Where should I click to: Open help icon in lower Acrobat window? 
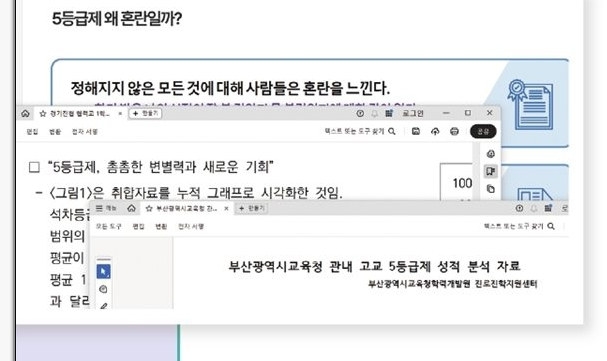coord(520,209)
